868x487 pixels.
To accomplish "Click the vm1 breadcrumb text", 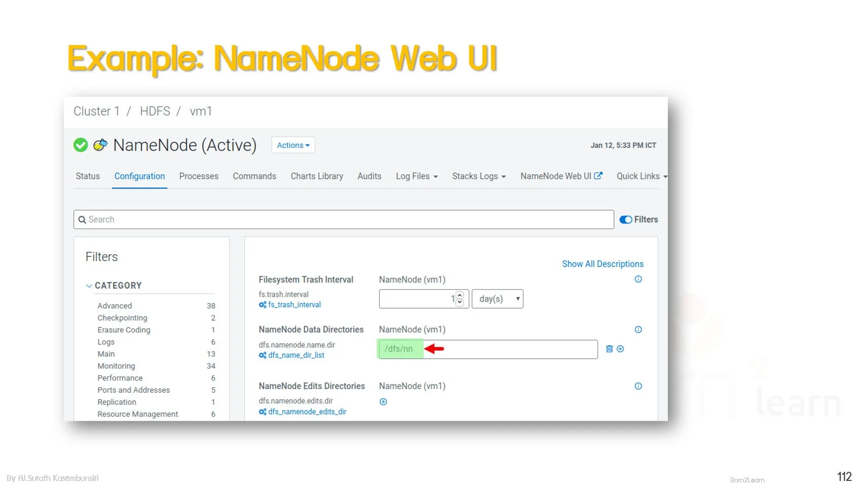I will (201, 111).
